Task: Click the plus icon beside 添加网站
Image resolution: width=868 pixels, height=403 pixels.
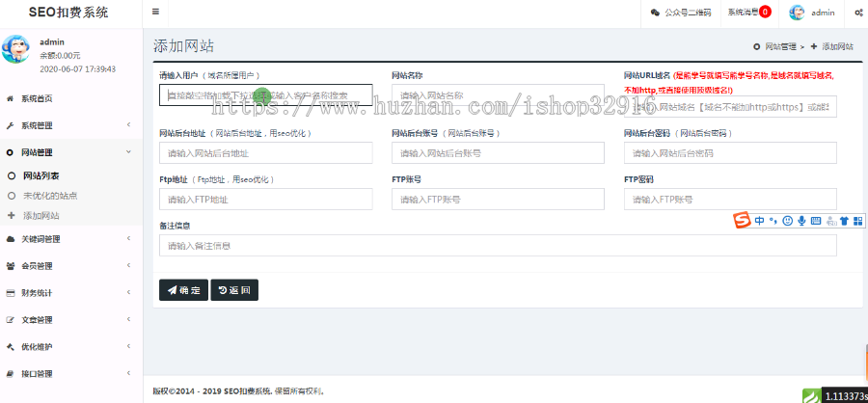Action: (11, 216)
